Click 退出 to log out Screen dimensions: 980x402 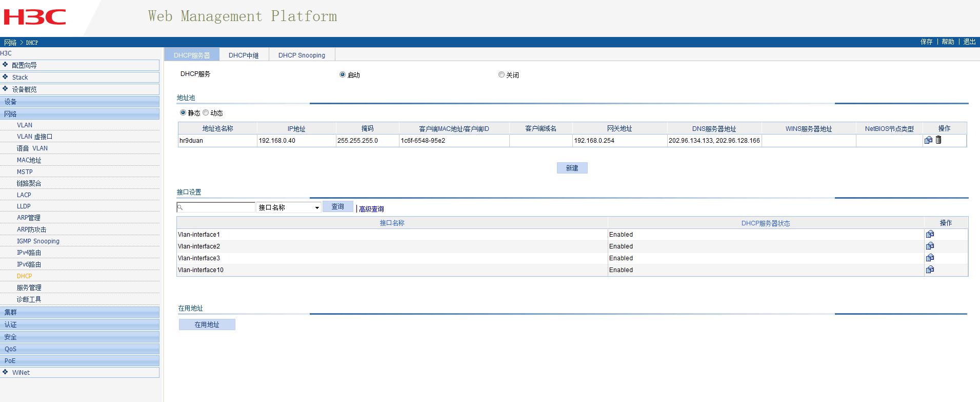[x=969, y=42]
